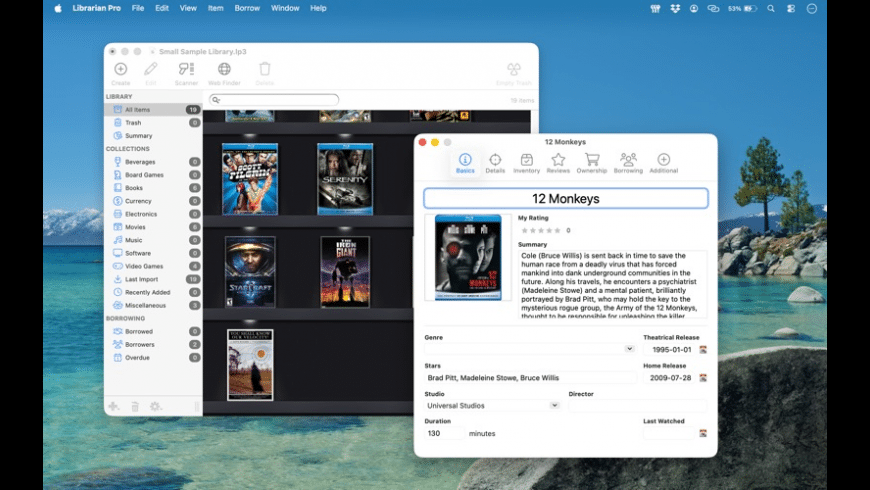Click inside the Summary text area
The height and width of the screenshot is (490, 870).
tap(613, 285)
